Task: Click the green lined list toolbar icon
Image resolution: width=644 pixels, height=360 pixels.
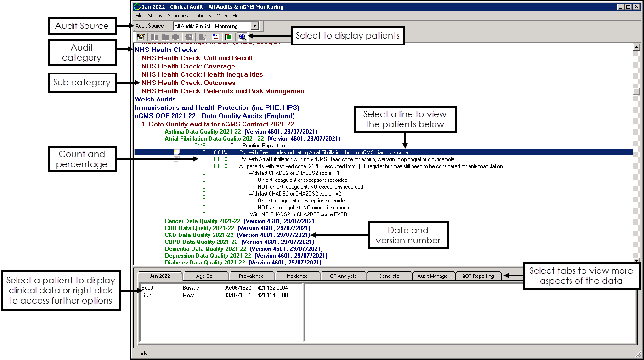Action: point(228,37)
